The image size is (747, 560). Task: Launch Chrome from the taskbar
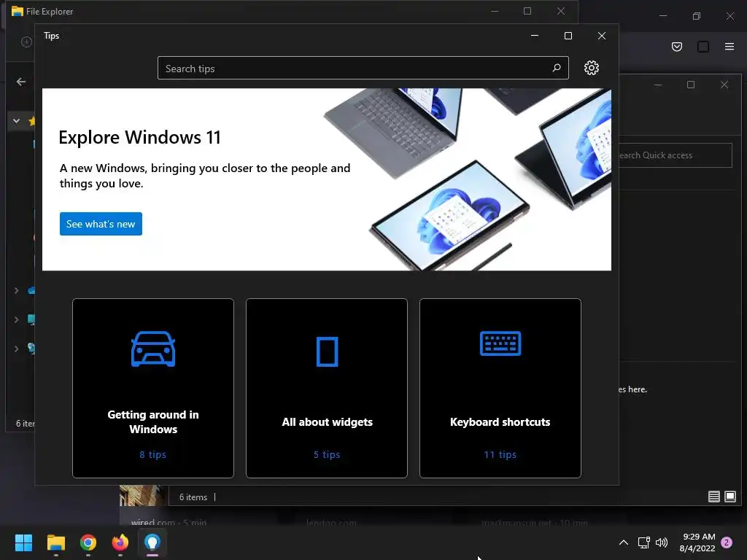pyautogui.click(x=88, y=542)
